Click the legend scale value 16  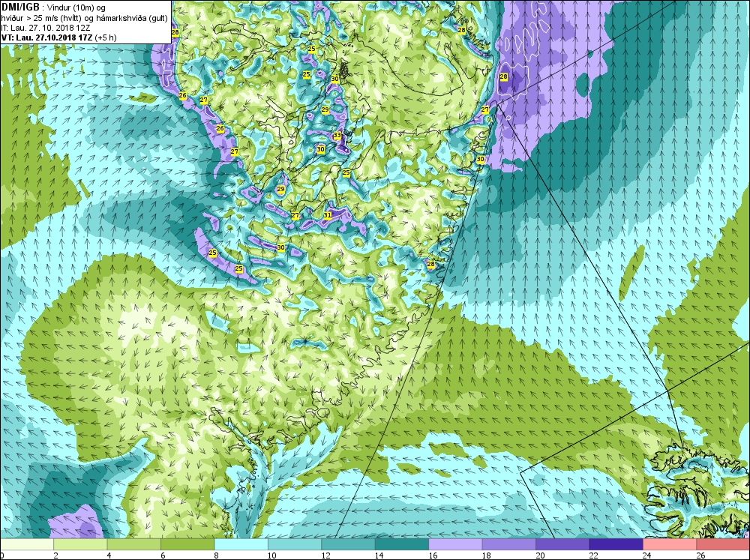(433, 556)
